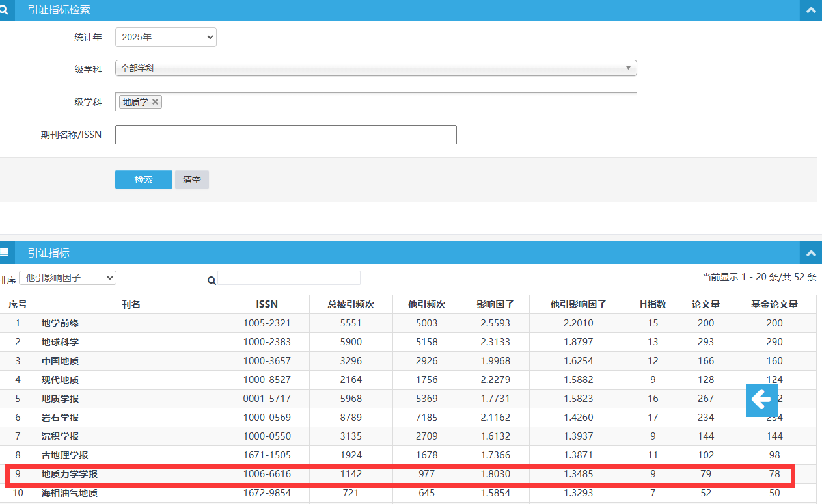Click the table filter search box
Screen dimensions: 822x504
[289, 278]
